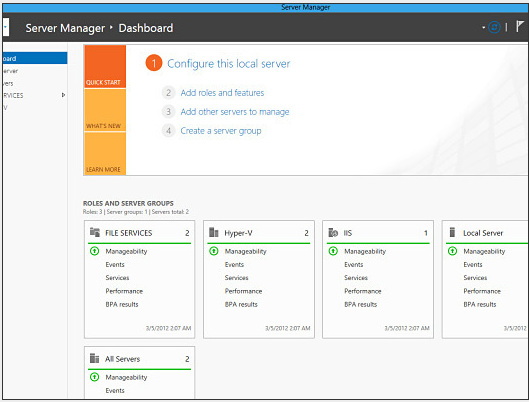Click the Local Server tile icon
529x402 pixels.
click(x=452, y=232)
